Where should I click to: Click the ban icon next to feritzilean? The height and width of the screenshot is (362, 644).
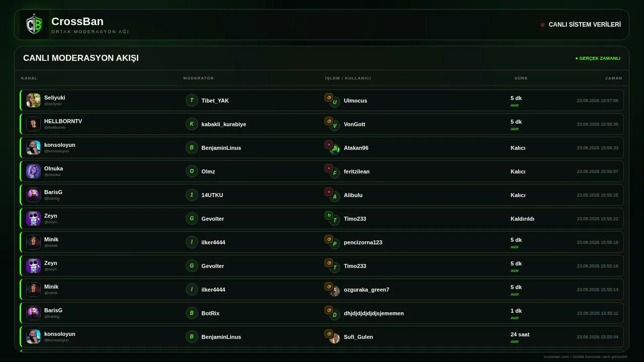(x=329, y=168)
